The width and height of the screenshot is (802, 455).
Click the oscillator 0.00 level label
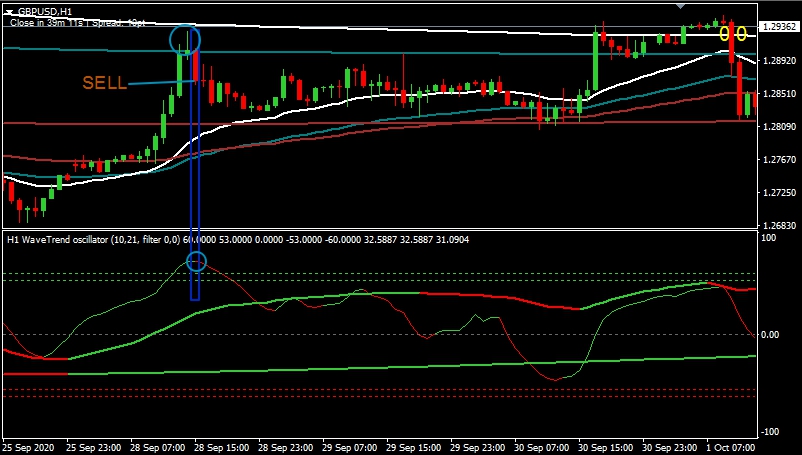[771, 335]
